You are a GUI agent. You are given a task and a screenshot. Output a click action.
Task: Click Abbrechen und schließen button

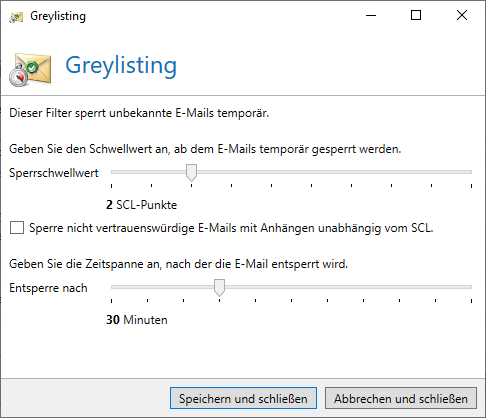(x=401, y=398)
